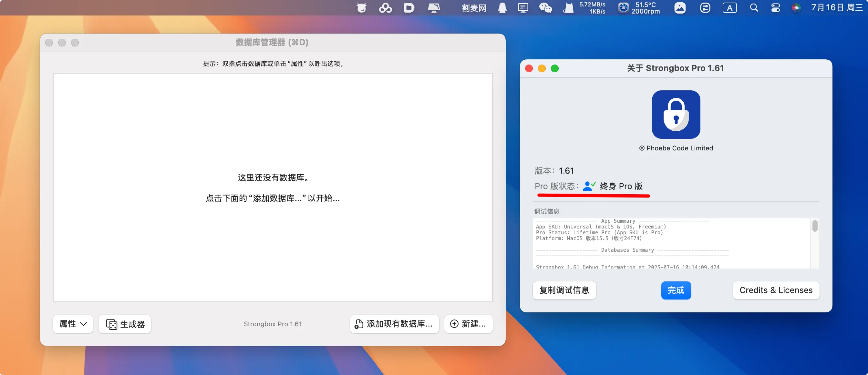Open Control Center icon in menu bar
The image size is (868, 375).
(x=776, y=8)
